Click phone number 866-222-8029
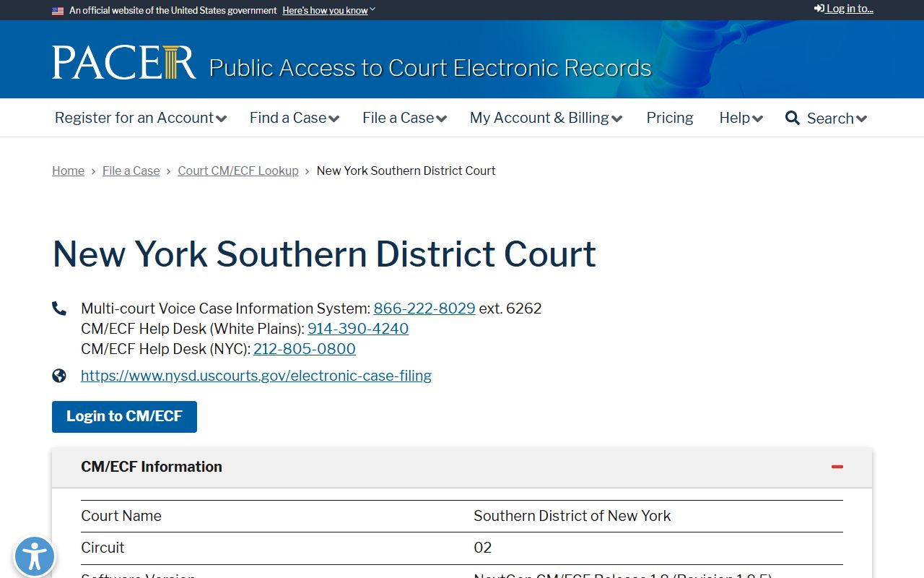The width and height of the screenshot is (924, 578). pos(424,309)
